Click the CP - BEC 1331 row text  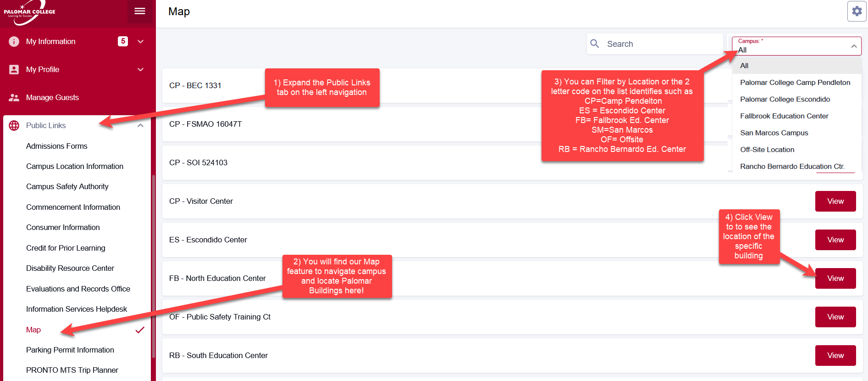195,85
